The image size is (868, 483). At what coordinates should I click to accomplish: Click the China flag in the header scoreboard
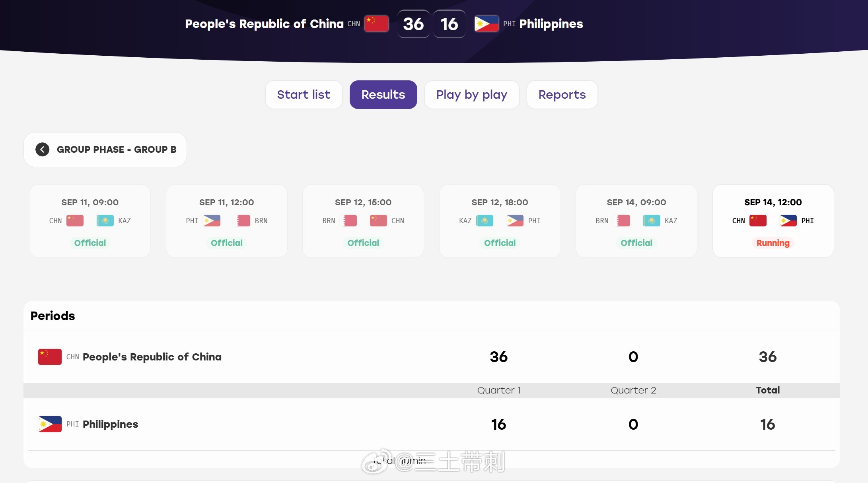376,24
